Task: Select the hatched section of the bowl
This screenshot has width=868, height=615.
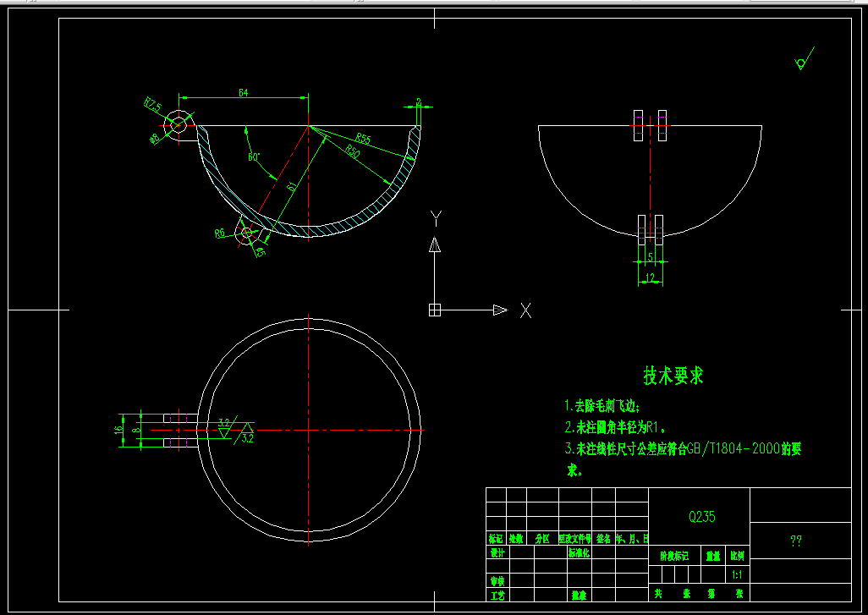Action: 308,230
